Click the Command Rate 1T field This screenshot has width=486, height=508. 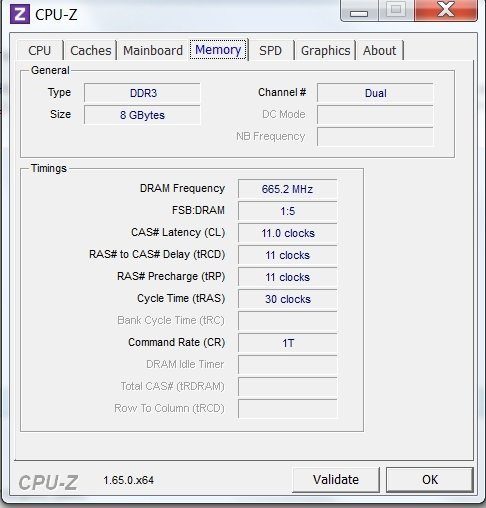pos(288,343)
